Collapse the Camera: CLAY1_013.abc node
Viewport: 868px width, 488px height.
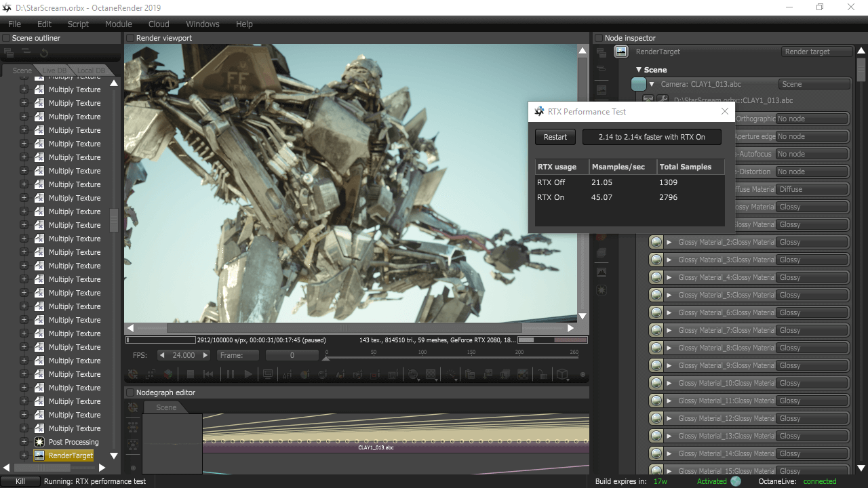click(x=652, y=84)
